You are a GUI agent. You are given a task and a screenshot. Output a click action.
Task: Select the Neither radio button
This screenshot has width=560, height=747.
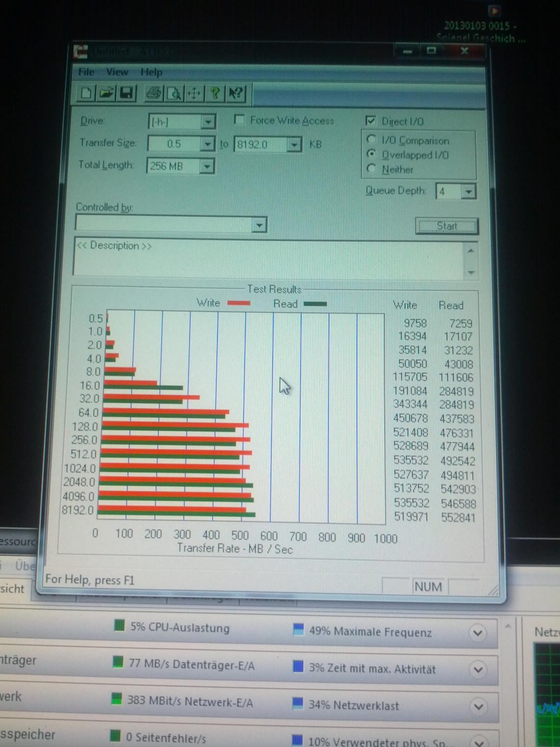point(372,169)
